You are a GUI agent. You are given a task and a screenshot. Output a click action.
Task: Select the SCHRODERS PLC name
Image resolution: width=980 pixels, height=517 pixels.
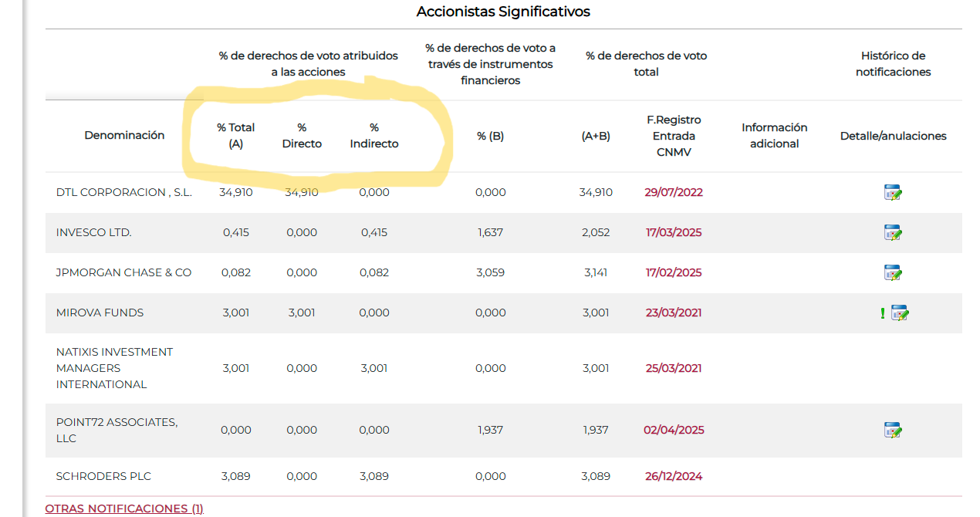(103, 476)
